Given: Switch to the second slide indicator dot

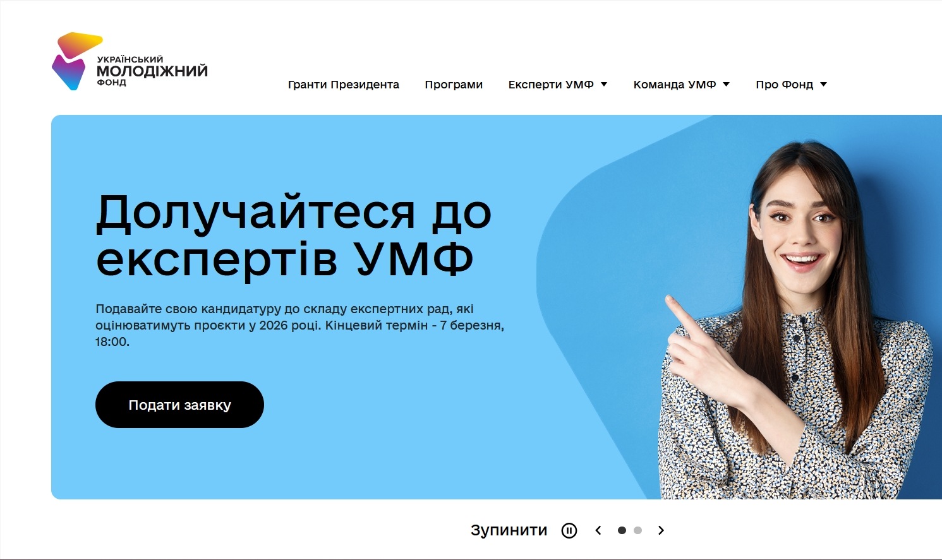Looking at the screenshot, I should coord(637,530).
